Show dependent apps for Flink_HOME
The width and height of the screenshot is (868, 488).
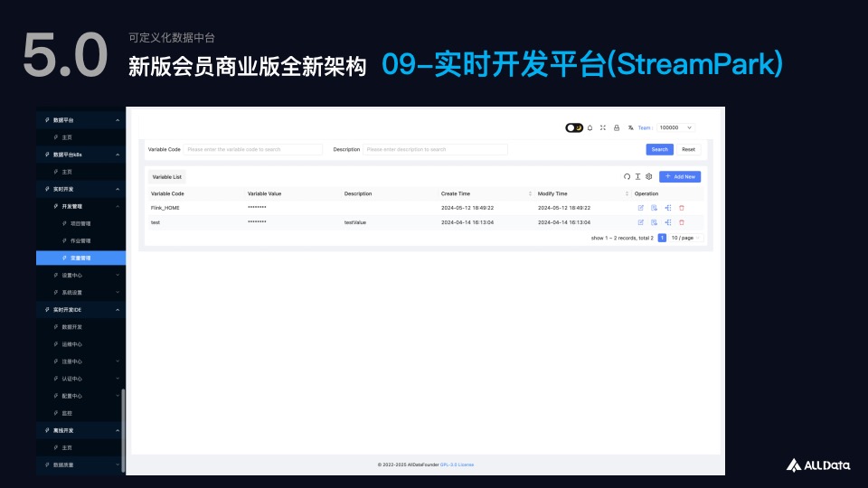pyautogui.click(x=668, y=208)
